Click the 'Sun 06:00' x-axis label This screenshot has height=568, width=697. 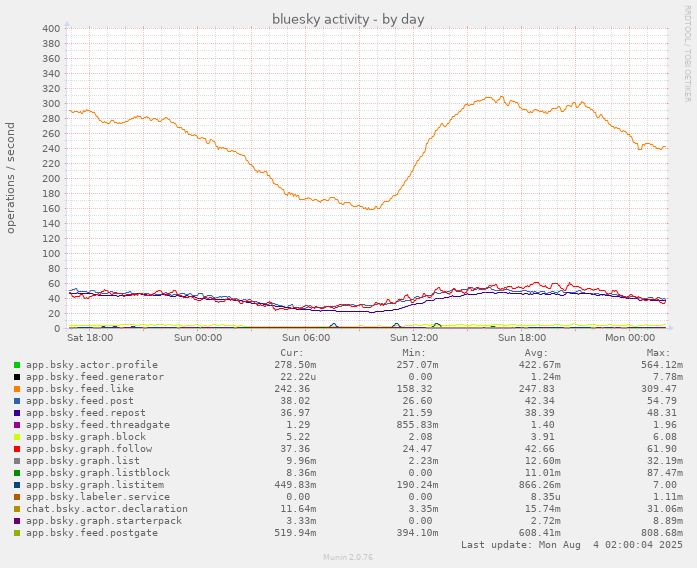click(x=306, y=338)
